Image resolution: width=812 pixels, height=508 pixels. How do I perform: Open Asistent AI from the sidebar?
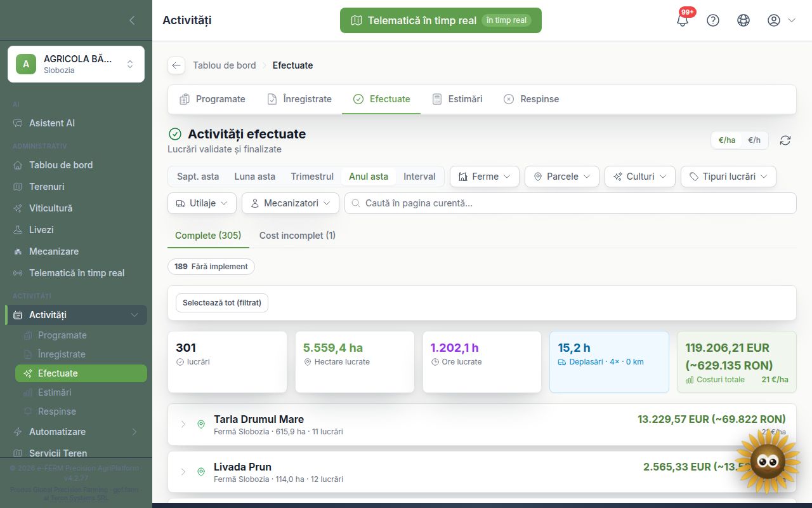(x=76, y=123)
